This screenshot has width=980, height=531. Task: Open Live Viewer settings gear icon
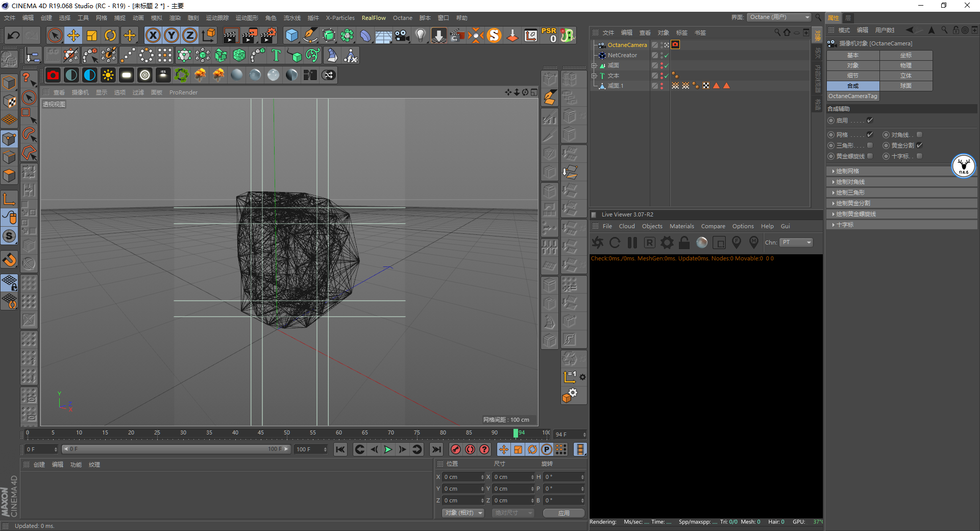(x=667, y=243)
